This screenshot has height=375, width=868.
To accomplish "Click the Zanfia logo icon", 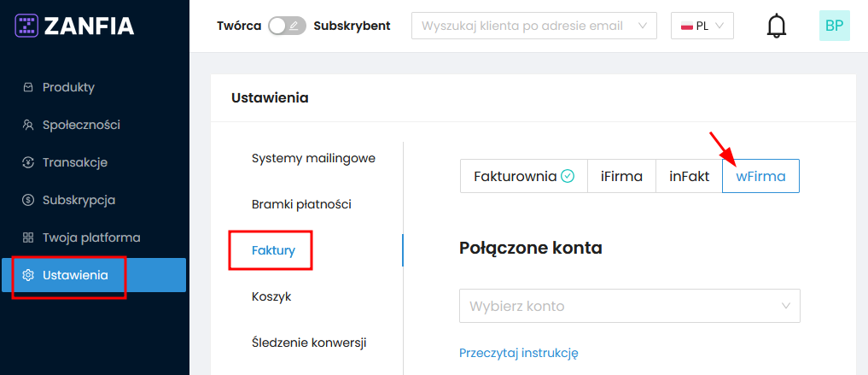I will [27, 26].
